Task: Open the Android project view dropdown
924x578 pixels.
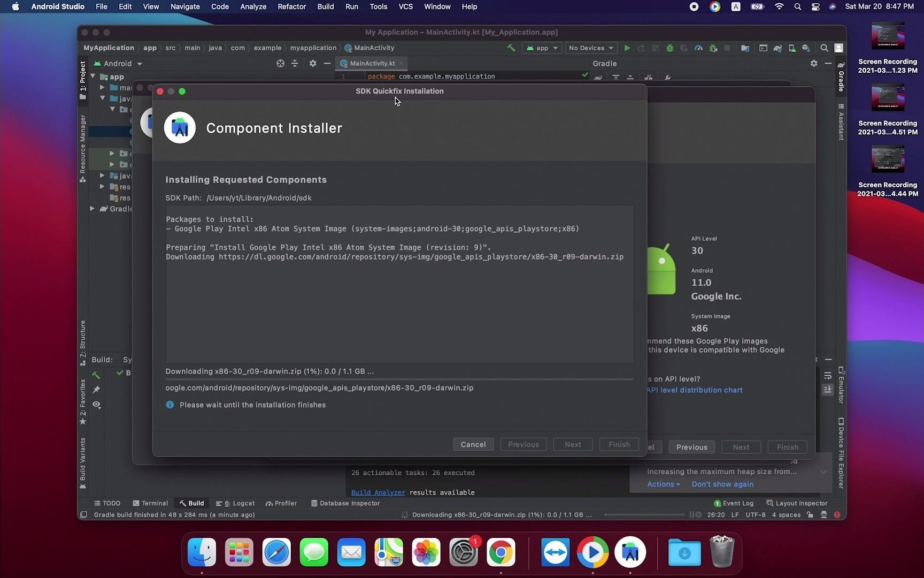Action: [x=118, y=63]
